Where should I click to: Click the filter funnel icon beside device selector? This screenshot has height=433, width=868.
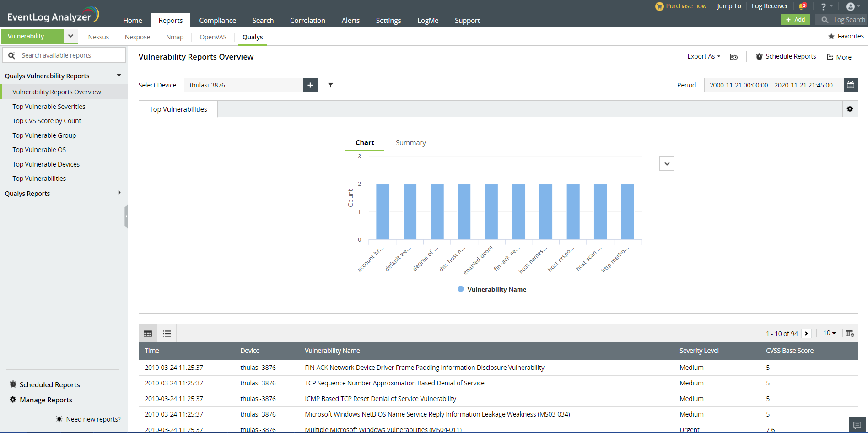click(x=330, y=85)
